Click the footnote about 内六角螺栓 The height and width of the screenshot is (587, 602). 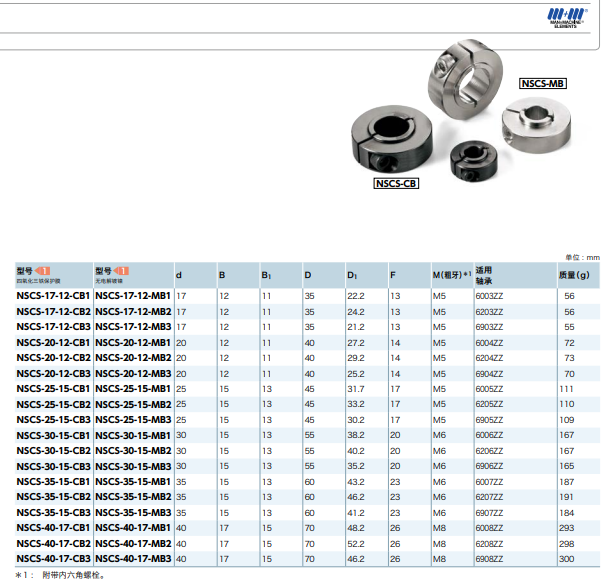(x=60, y=575)
